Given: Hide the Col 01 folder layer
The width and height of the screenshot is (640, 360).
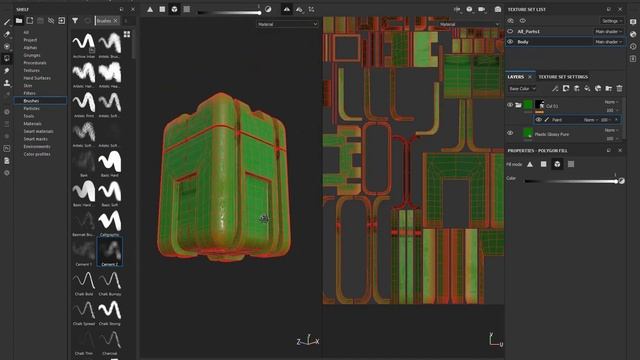Looking at the screenshot, I should [510, 105].
